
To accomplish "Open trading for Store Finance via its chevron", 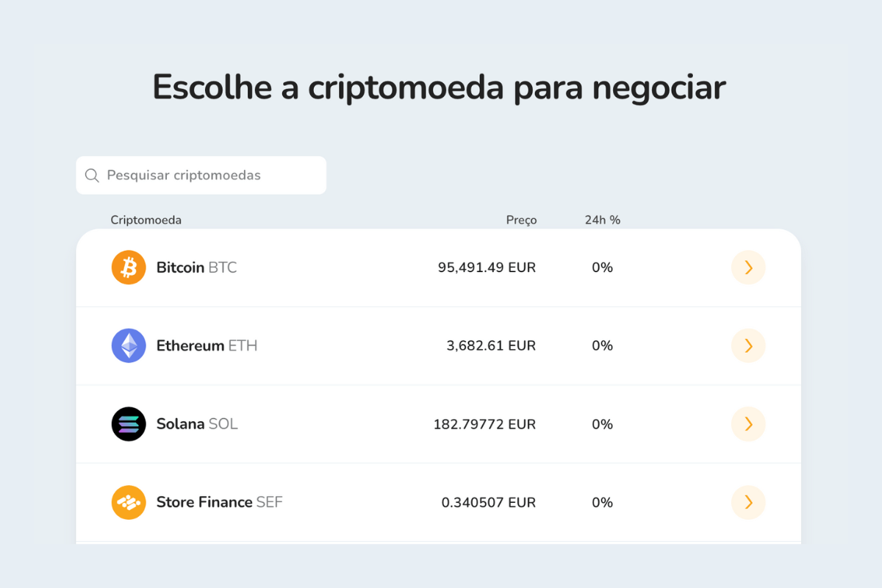I will click(748, 502).
